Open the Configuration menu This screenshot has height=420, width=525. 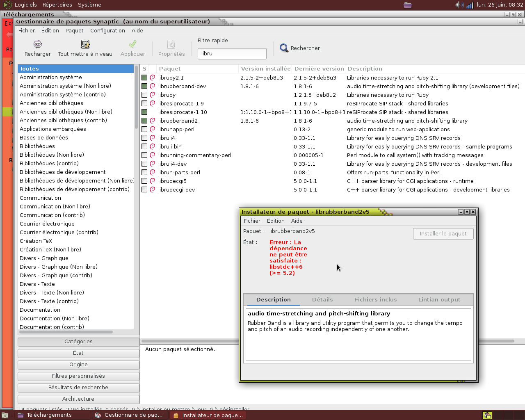[x=107, y=30]
